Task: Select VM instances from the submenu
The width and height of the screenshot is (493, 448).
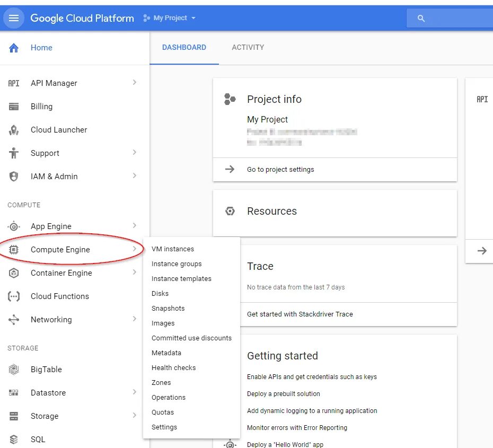Action: pos(173,249)
